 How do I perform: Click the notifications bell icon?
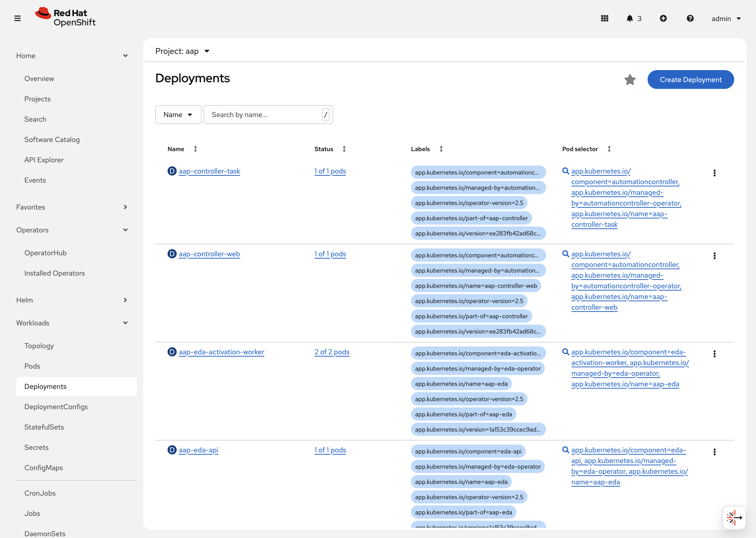pos(630,19)
